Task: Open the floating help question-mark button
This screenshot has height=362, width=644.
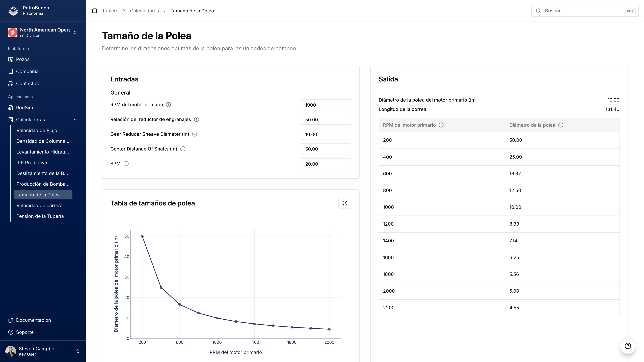Action: (x=628, y=346)
